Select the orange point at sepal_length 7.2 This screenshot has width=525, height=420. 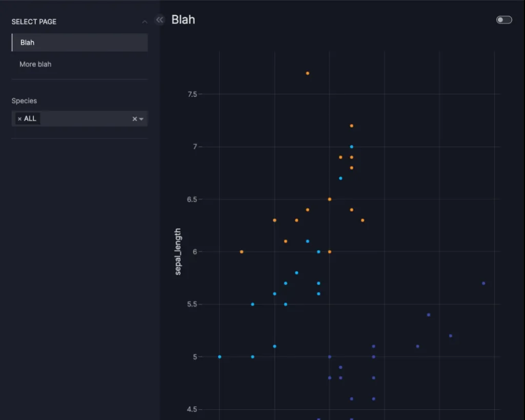(352, 126)
